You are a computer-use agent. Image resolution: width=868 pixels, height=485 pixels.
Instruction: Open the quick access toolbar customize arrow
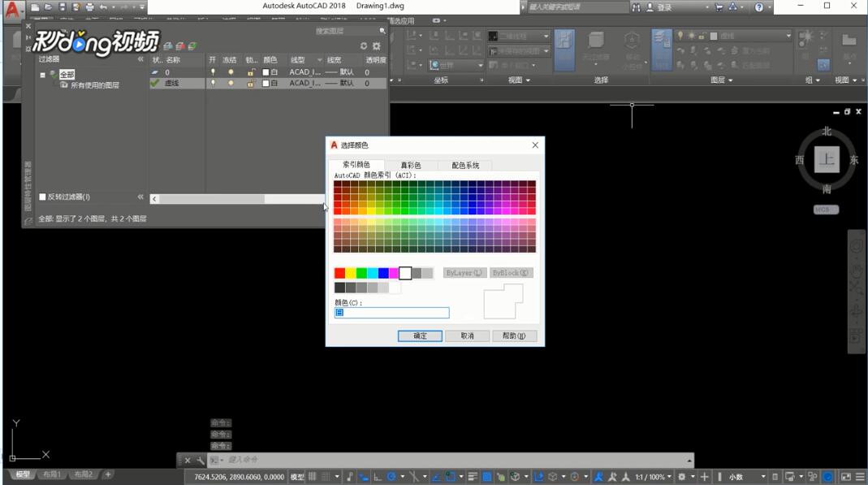point(142,7)
